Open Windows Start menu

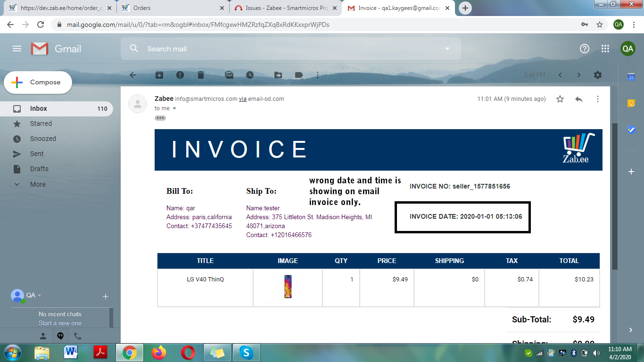[13, 353]
